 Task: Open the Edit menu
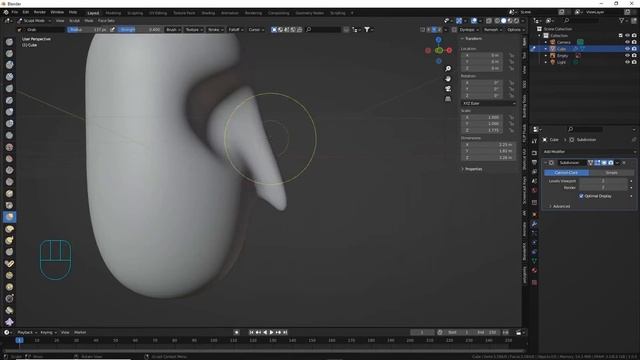26,12
